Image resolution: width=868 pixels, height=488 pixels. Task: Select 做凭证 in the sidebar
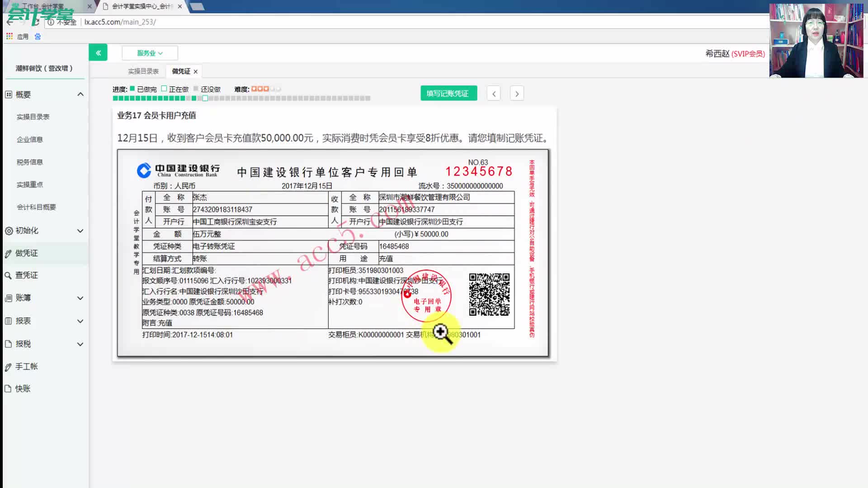click(x=27, y=253)
